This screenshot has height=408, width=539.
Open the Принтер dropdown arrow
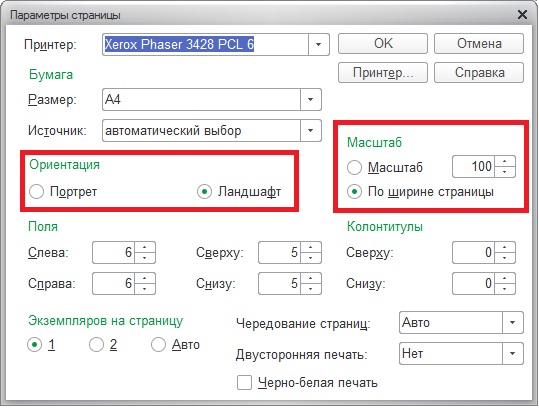319,44
